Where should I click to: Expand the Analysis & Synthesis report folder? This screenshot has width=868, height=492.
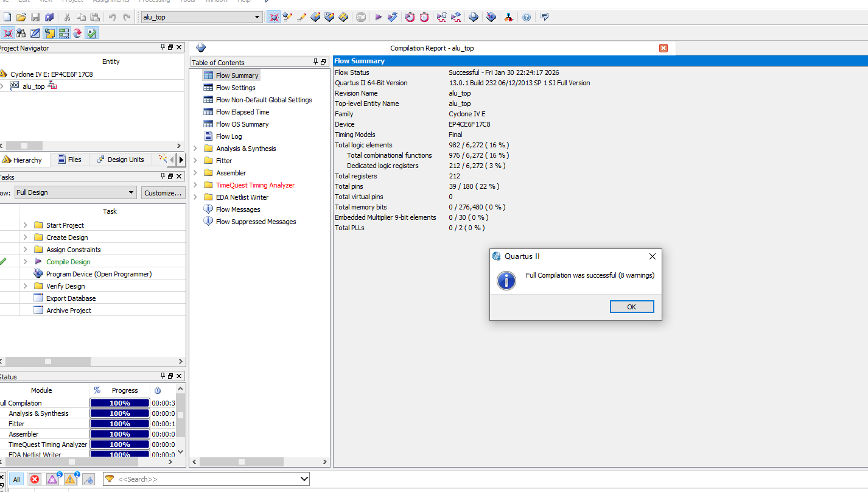point(195,149)
